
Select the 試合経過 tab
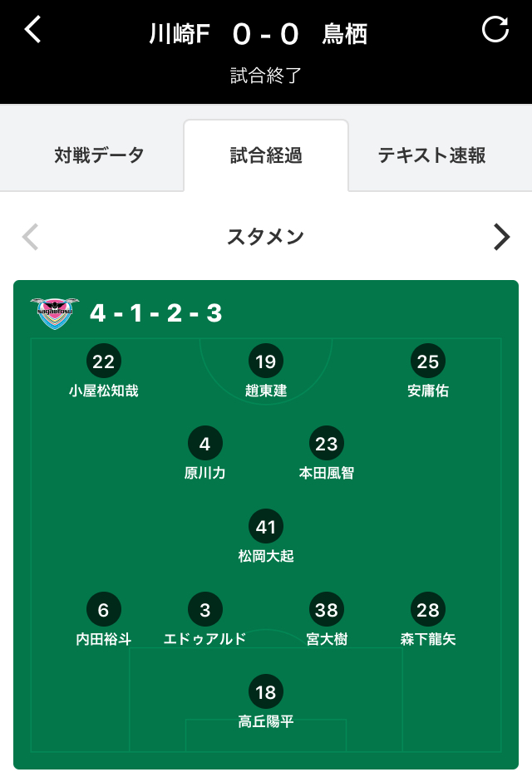266,155
